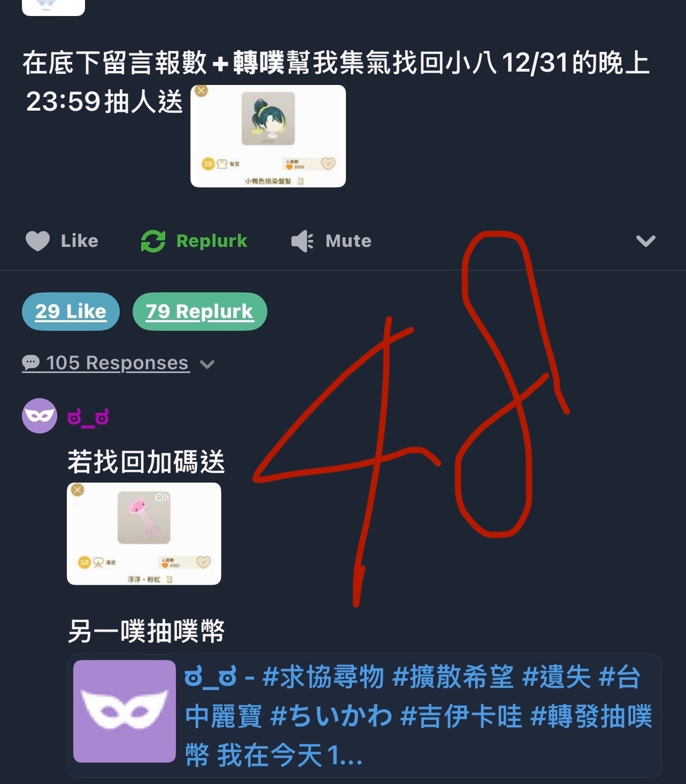Open the ಠ_ಠ commenter username
The height and width of the screenshot is (784, 686).
(88, 417)
